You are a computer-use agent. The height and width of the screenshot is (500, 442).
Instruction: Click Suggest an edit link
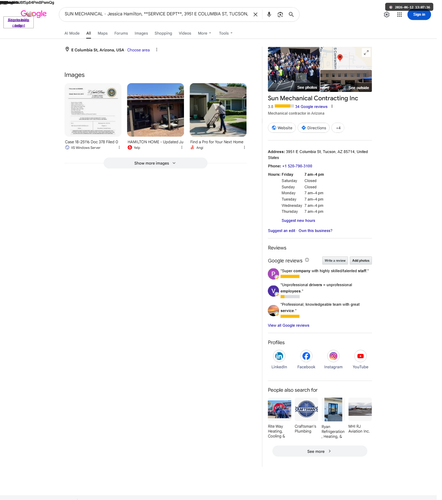coord(281,231)
